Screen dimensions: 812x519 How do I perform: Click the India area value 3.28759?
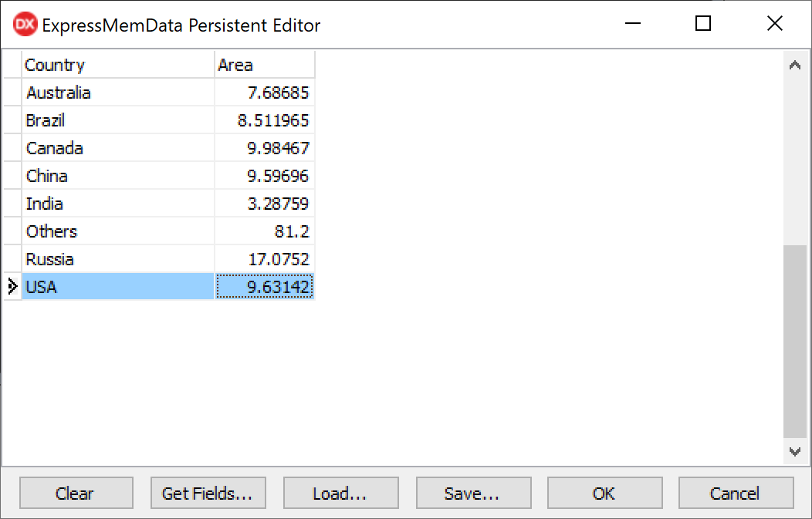[265, 204]
